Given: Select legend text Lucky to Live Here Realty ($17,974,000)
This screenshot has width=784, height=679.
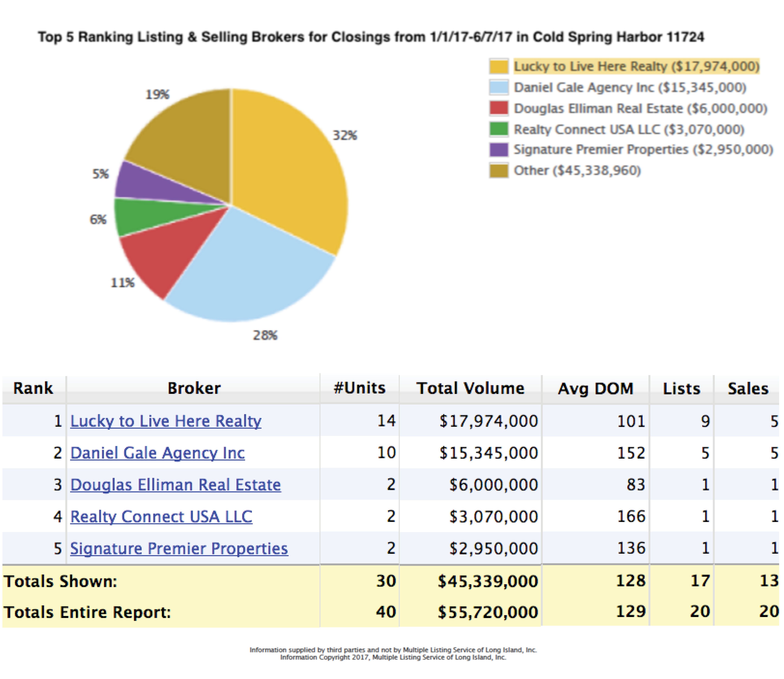Looking at the screenshot, I should [637, 66].
